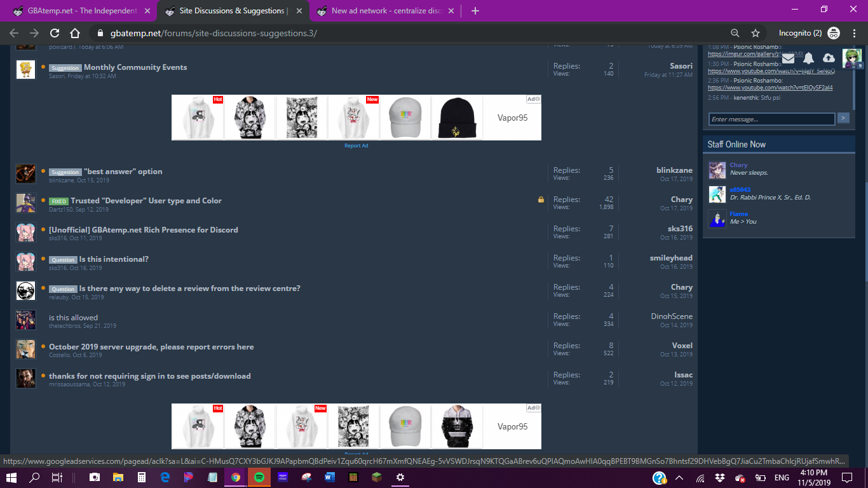Open the October 2019 server upgrade thread

151,347
